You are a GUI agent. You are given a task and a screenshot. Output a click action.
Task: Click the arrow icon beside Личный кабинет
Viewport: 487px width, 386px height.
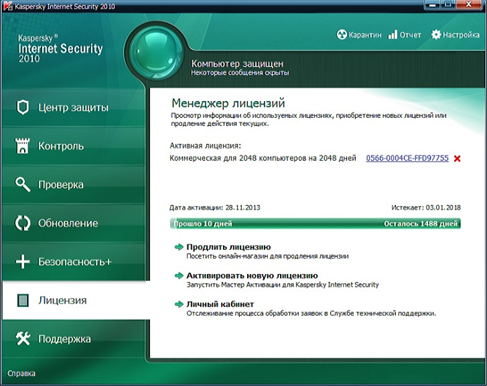click(179, 304)
